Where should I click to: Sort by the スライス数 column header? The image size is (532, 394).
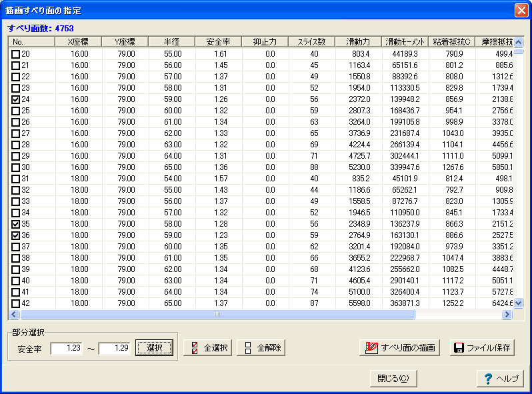[311, 42]
